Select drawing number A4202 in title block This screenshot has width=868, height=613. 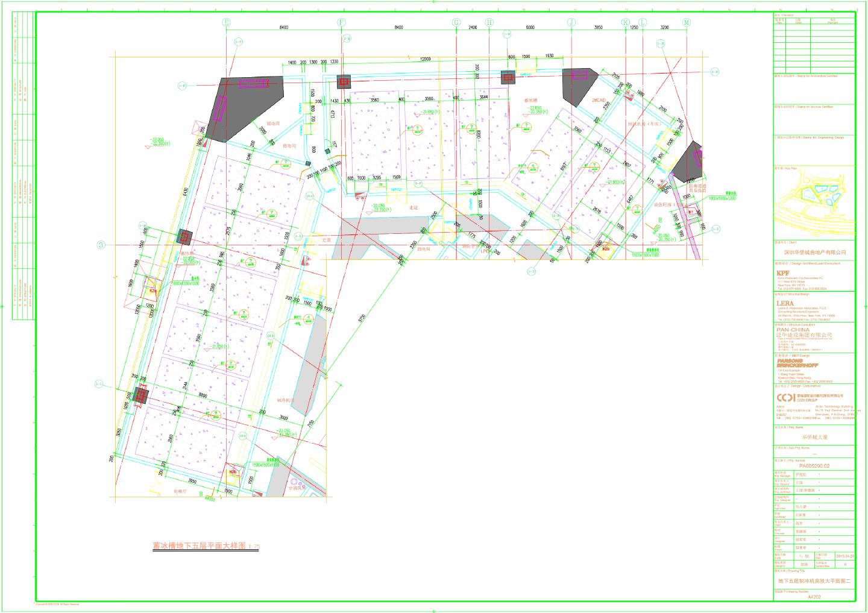pyautogui.click(x=814, y=597)
